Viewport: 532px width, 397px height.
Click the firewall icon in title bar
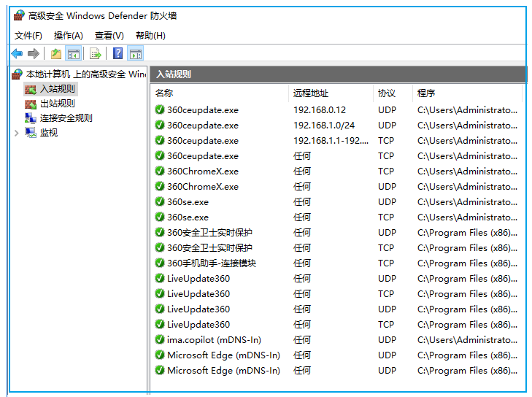[19, 15]
